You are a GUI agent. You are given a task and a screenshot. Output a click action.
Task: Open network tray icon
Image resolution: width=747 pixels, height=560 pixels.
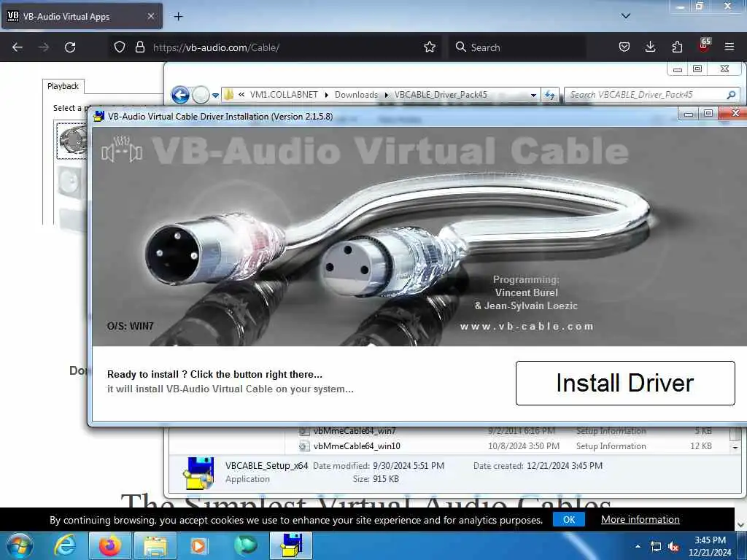[656, 547]
